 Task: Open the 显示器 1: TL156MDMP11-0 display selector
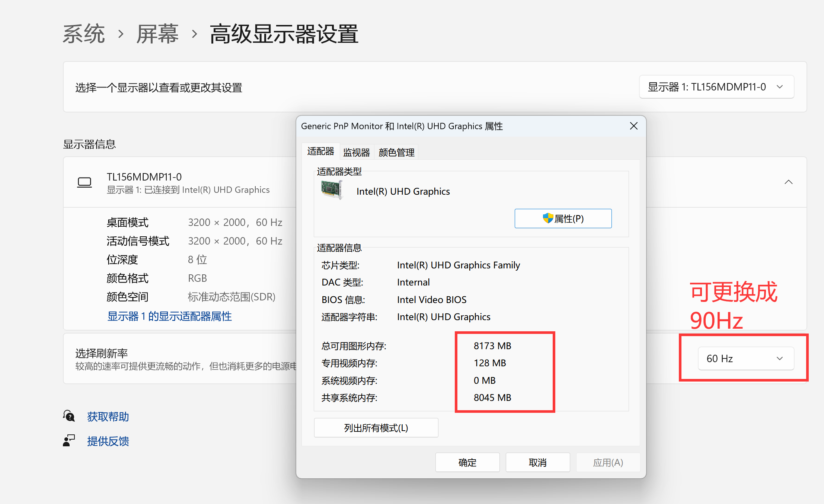[x=716, y=87]
